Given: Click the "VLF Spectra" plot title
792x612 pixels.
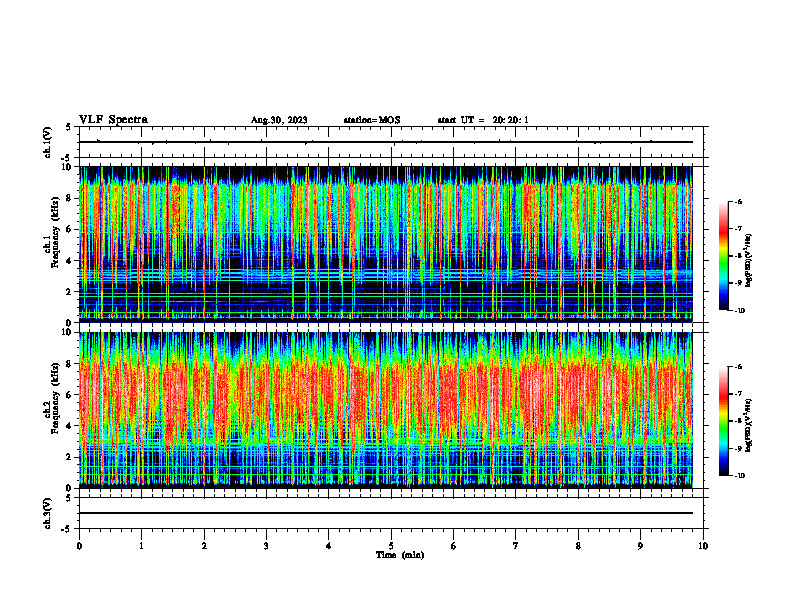Looking at the screenshot, I should coord(113,119).
